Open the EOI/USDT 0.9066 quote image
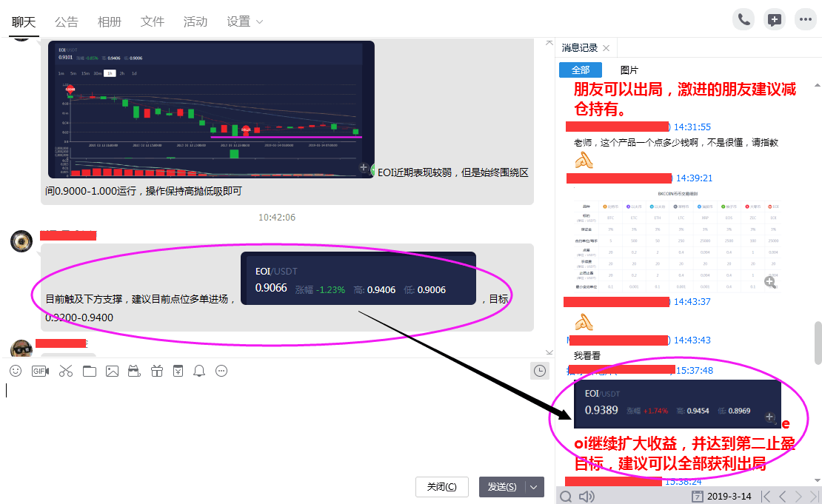The width and height of the screenshot is (822, 504). coord(358,278)
